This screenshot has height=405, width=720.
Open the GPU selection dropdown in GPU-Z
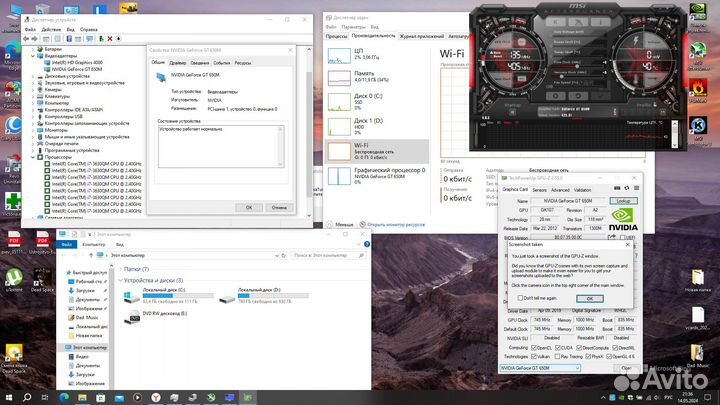tap(540, 368)
